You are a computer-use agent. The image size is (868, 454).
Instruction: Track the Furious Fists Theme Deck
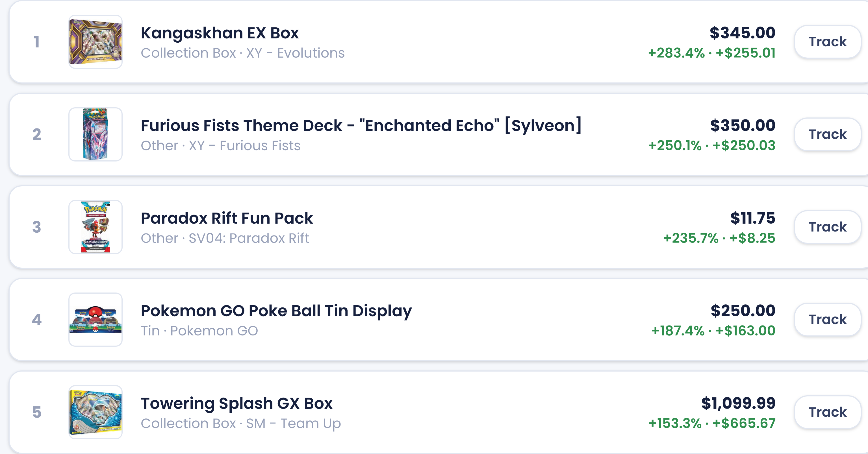pyautogui.click(x=828, y=134)
